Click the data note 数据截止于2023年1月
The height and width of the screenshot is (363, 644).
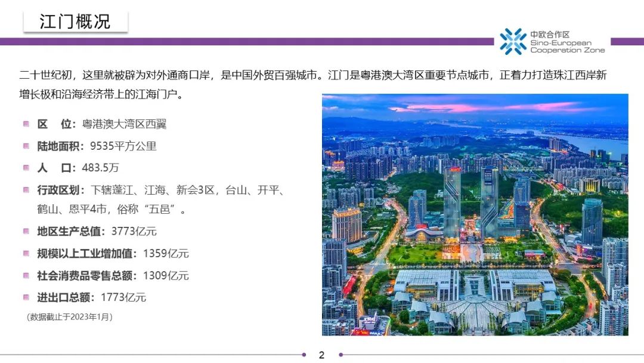click(70, 316)
